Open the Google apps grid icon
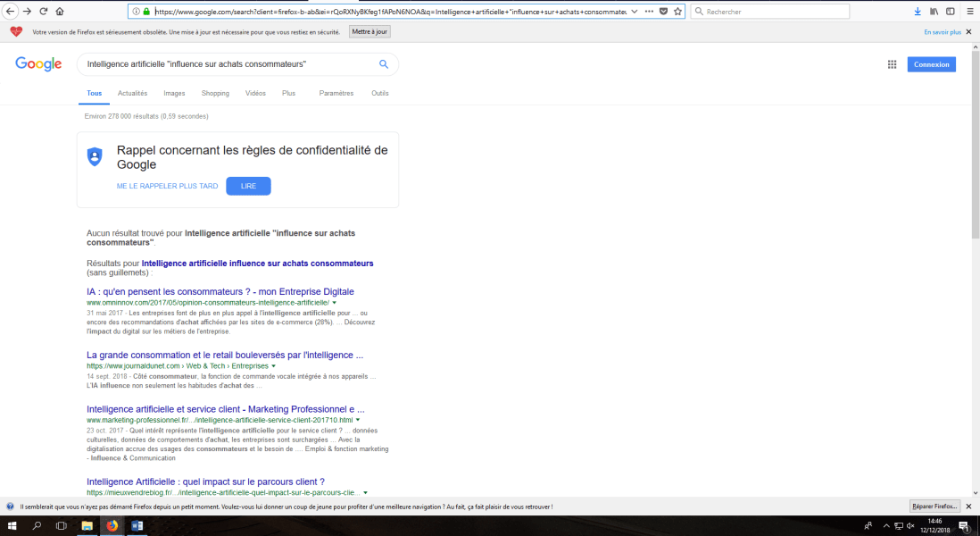Viewport: 980px width, 536px height. [x=891, y=64]
